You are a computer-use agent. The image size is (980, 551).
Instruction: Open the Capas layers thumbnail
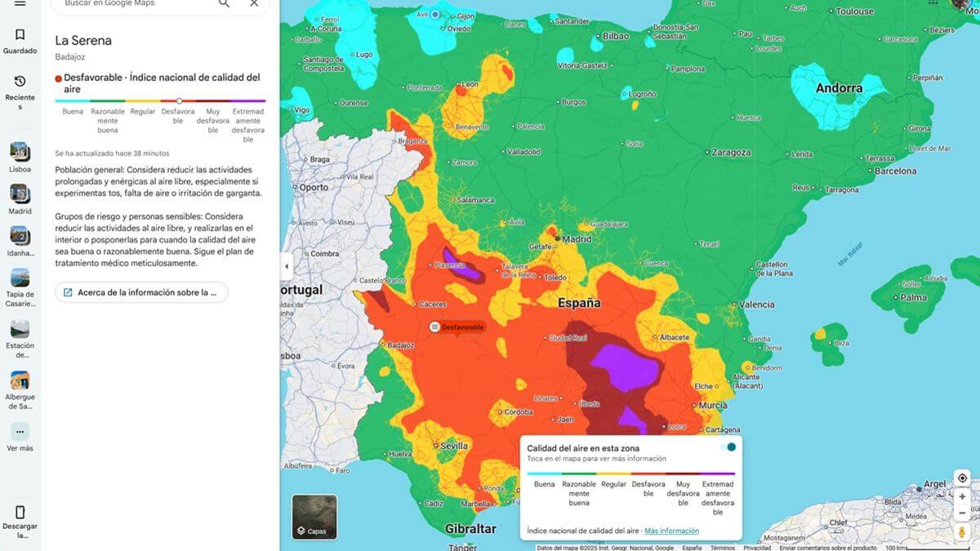point(314,517)
